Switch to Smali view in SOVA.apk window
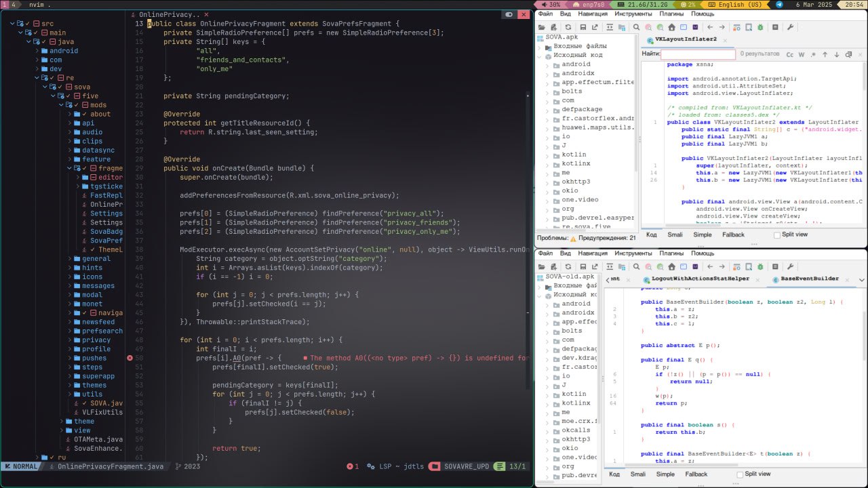Viewport: 868px width, 488px height. click(675, 235)
